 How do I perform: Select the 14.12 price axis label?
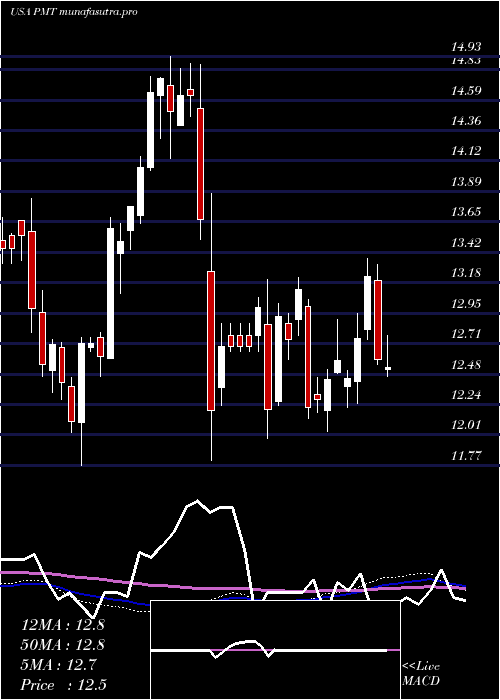(x=466, y=151)
